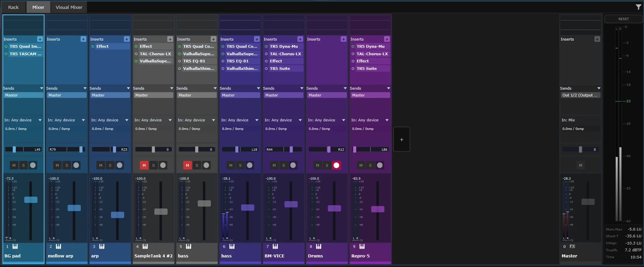Expand Sends menu on mellow arp
The image size is (644, 267).
(85, 88)
